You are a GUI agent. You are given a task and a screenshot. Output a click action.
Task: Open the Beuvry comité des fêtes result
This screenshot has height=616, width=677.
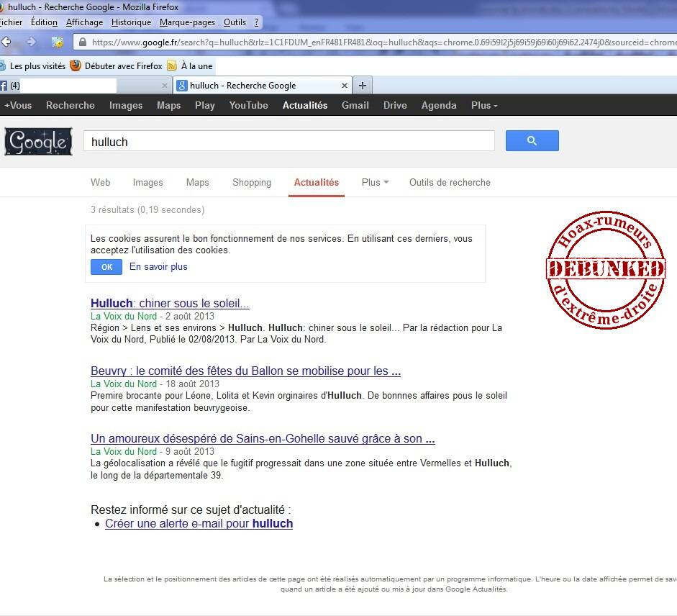pos(245,371)
